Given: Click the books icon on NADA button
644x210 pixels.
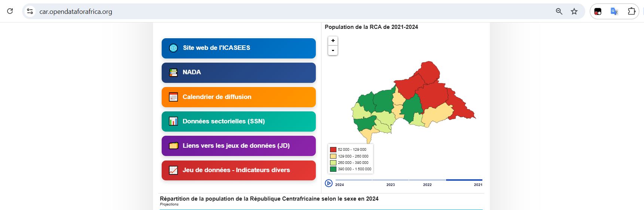Looking at the screenshot, I should 173,72.
